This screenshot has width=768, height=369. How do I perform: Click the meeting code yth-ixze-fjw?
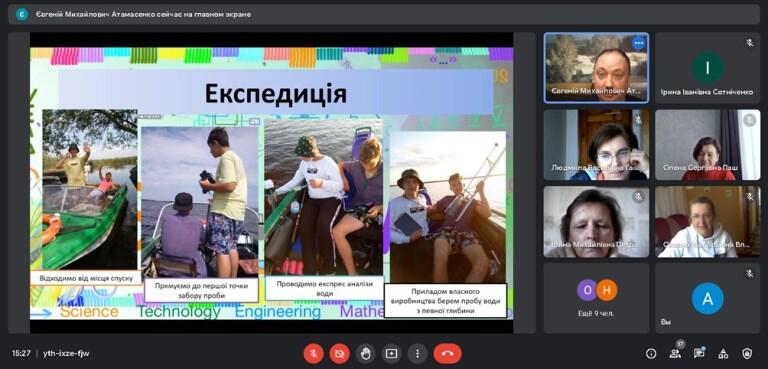pyautogui.click(x=66, y=353)
